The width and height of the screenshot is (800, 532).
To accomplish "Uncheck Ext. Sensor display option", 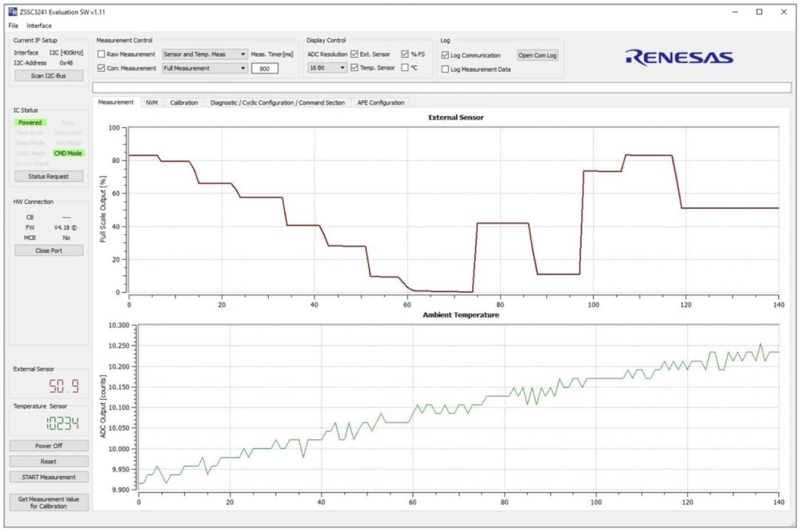I will point(355,54).
